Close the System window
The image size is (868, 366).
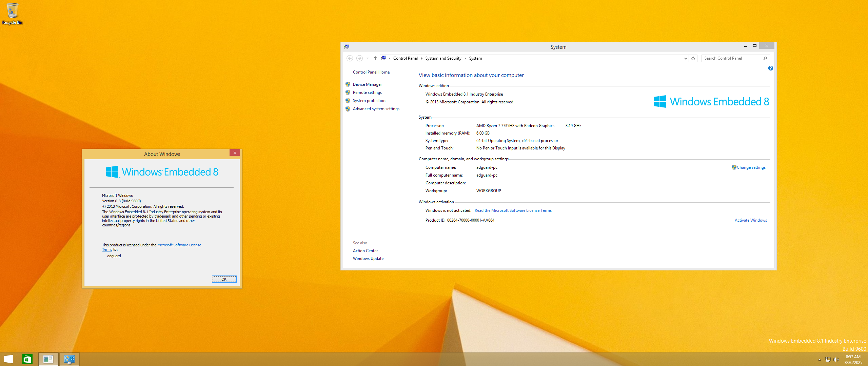pyautogui.click(x=767, y=46)
